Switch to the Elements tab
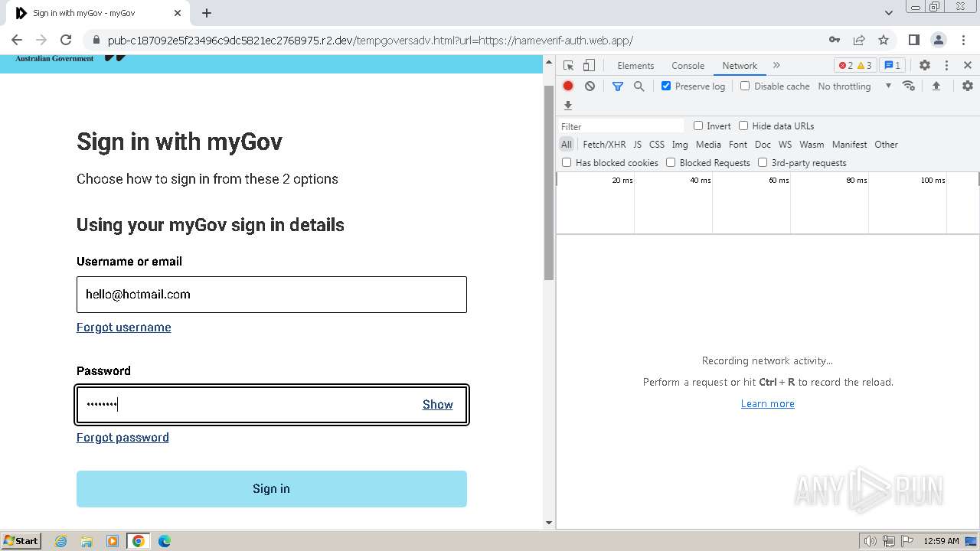The width and height of the screenshot is (980, 551). (635, 66)
